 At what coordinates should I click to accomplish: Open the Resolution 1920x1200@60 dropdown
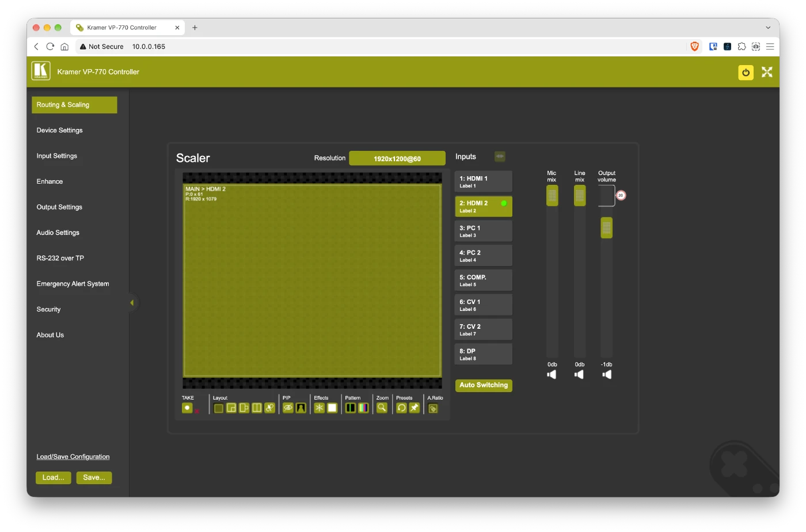click(x=397, y=158)
